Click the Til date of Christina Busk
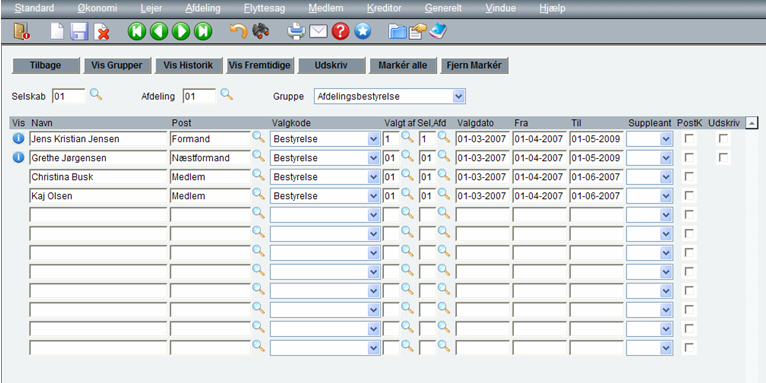The image size is (766, 383). pyautogui.click(x=596, y=177)
